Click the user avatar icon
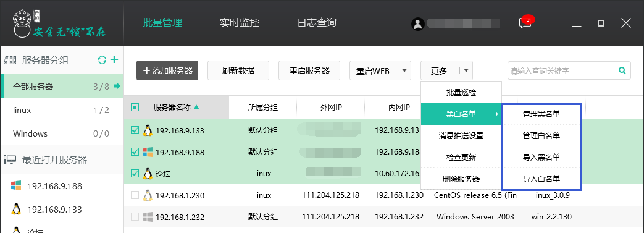Image resolution: width=644 pixels, height=233 pixels. (417, 24)
